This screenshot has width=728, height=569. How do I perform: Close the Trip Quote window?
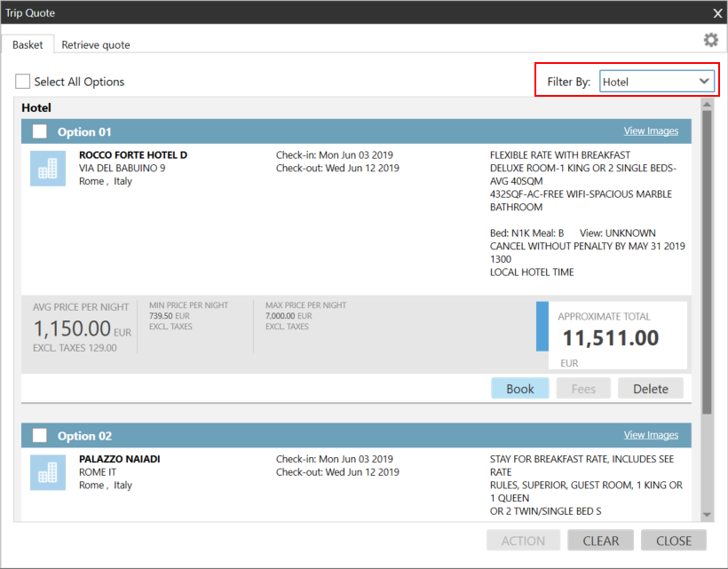717,13
